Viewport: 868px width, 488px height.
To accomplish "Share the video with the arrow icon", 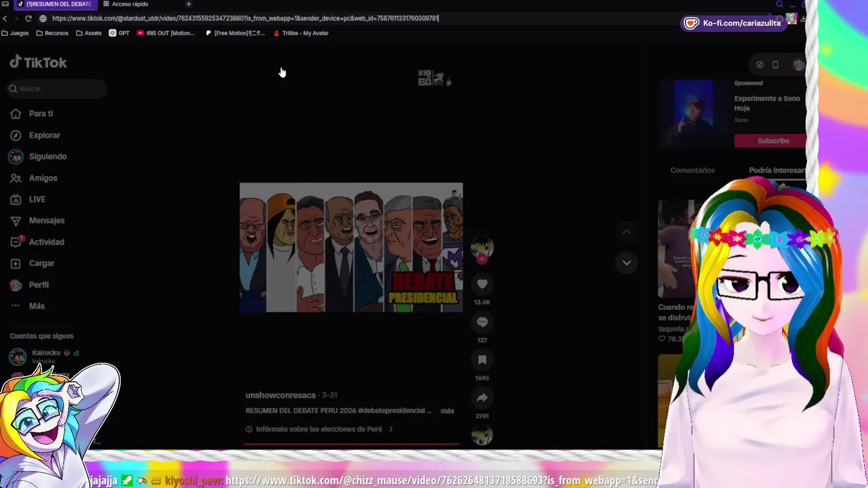I will [482, 398].
